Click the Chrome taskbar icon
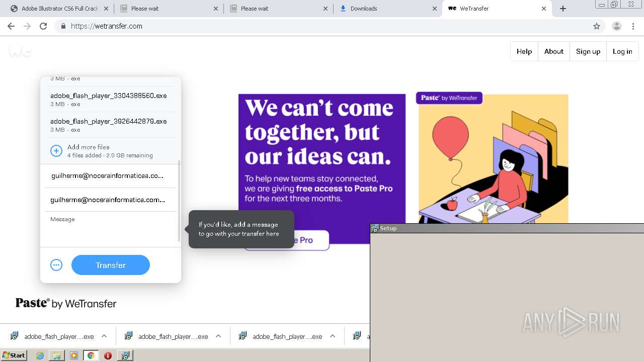This screenshot has width=644, height=362. pos(91,355)
